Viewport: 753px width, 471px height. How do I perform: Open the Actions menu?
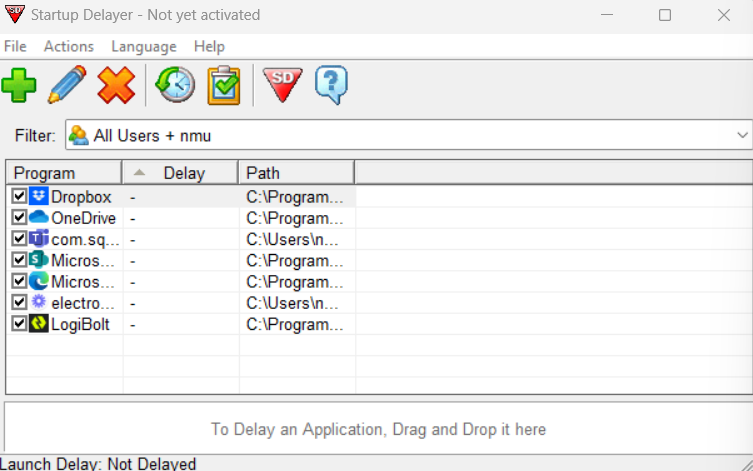pyautogui.click(x=69, y=46)
